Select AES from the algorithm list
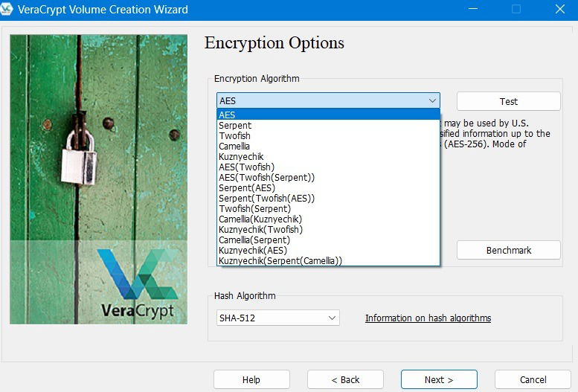The width and height of the screenshot is (578, 392). 328,115
